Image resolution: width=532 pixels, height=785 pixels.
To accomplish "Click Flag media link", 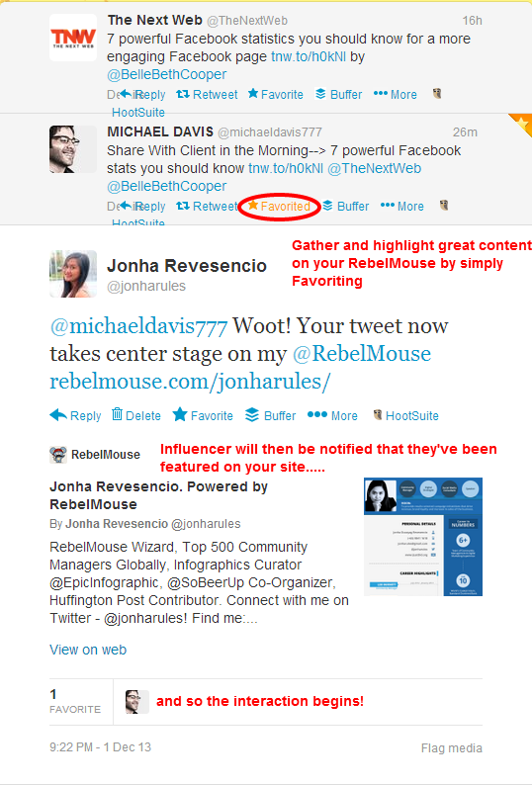I will pyautogui.click(x=451, y=748).
